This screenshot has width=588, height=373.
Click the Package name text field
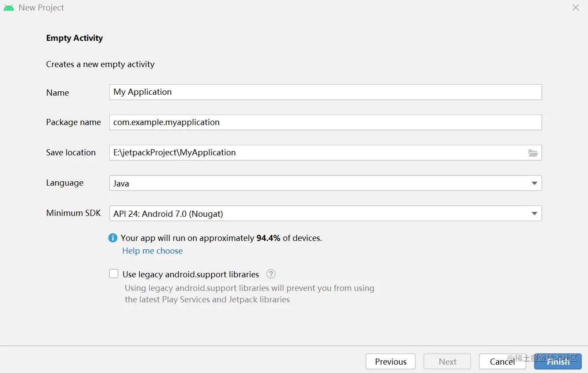point(325,122)
